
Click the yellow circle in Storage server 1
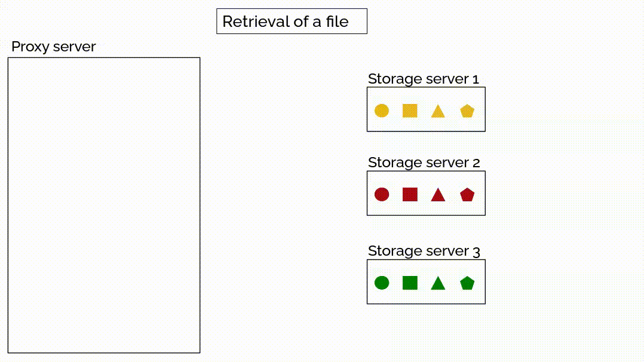[382, 111]
